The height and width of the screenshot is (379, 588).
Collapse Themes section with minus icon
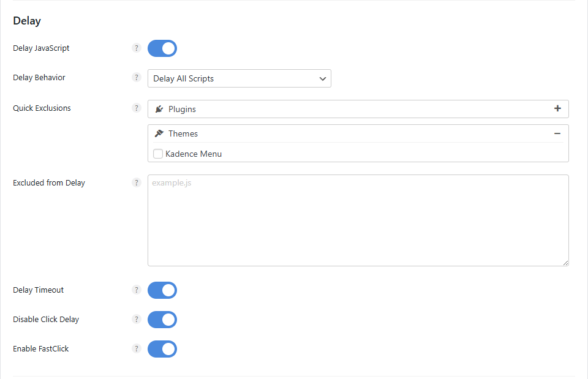coord(557,133)
